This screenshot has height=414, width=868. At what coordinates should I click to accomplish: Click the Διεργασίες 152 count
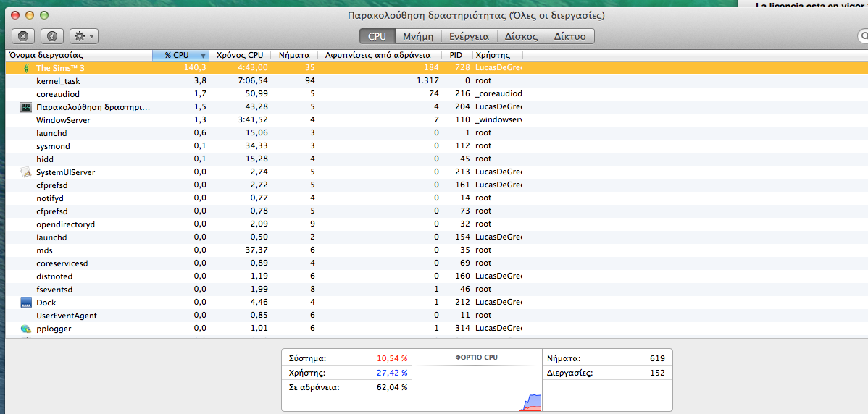point(607,373)
